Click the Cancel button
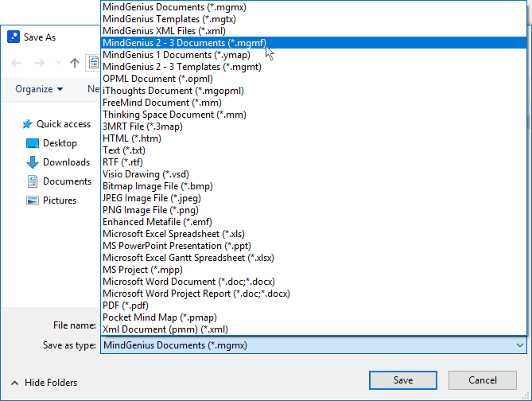 [x=482, y=380]
